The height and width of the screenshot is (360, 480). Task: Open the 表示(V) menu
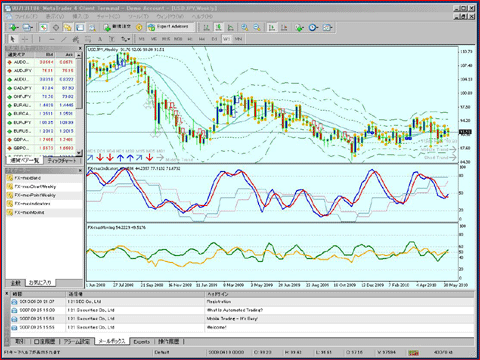tap(55, 16)
